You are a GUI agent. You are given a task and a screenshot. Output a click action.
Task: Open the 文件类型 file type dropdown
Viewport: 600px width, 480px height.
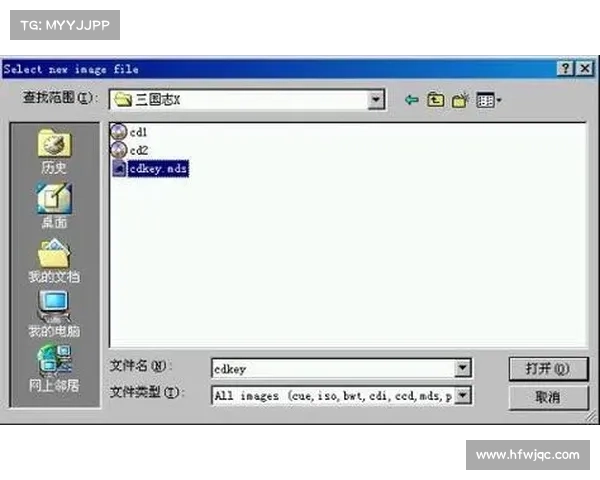463,395
